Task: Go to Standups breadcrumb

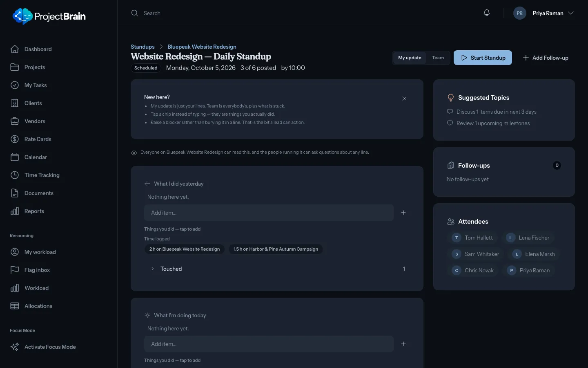Action: point(143,47)
